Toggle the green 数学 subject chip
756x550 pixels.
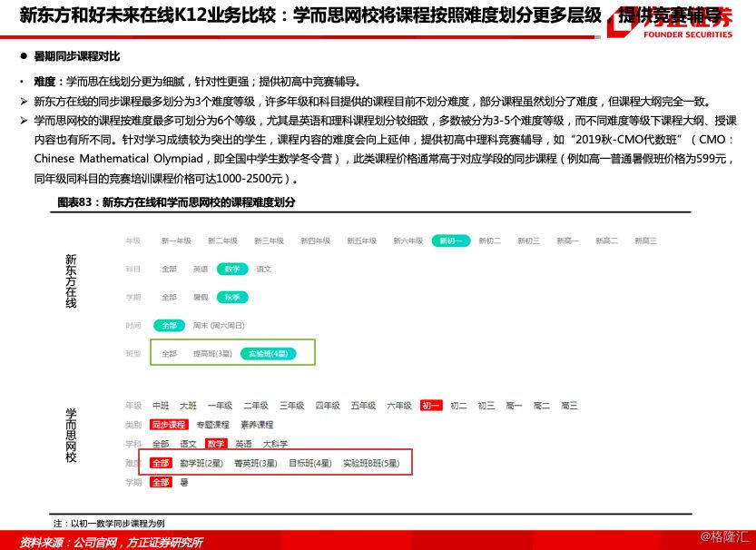point(232,269)
